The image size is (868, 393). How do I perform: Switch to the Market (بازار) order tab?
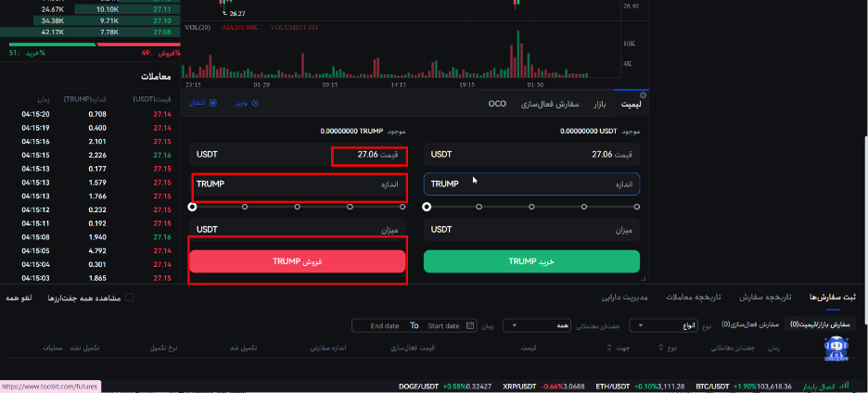click(606, 104)
